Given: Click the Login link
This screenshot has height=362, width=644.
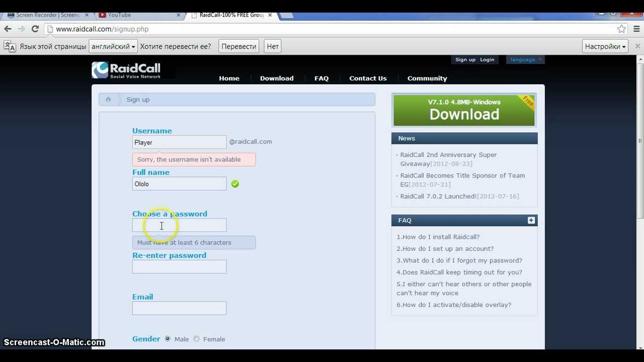Looking at the screenshot, I should (487, 59).
